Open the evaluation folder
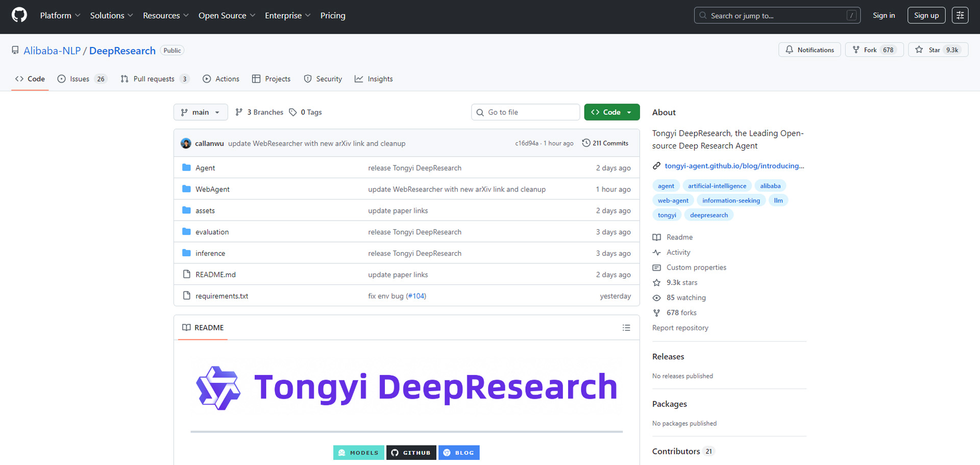This screenshot has width=980, height=465. point(212,232)
